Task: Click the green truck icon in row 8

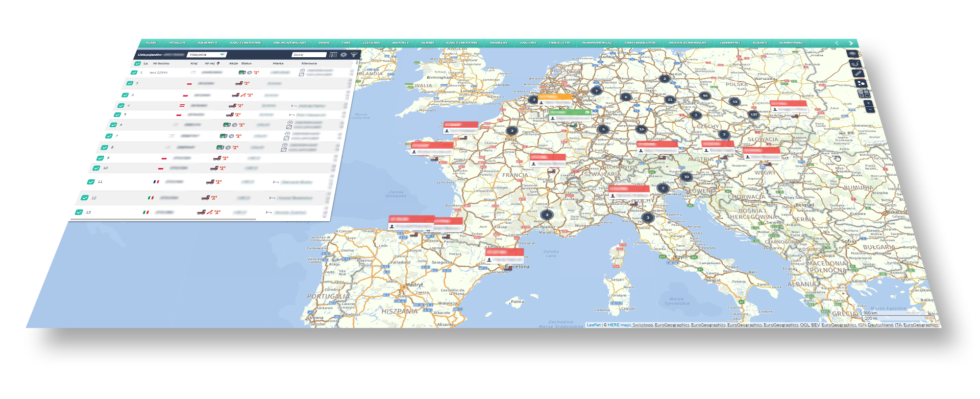Action: coord(219,147)
